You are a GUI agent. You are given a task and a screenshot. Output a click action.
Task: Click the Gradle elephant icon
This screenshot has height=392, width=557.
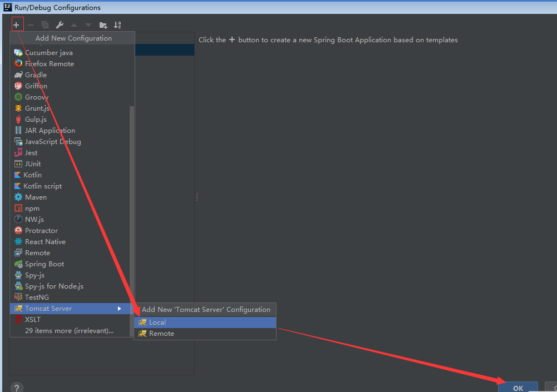click(18, 75)
